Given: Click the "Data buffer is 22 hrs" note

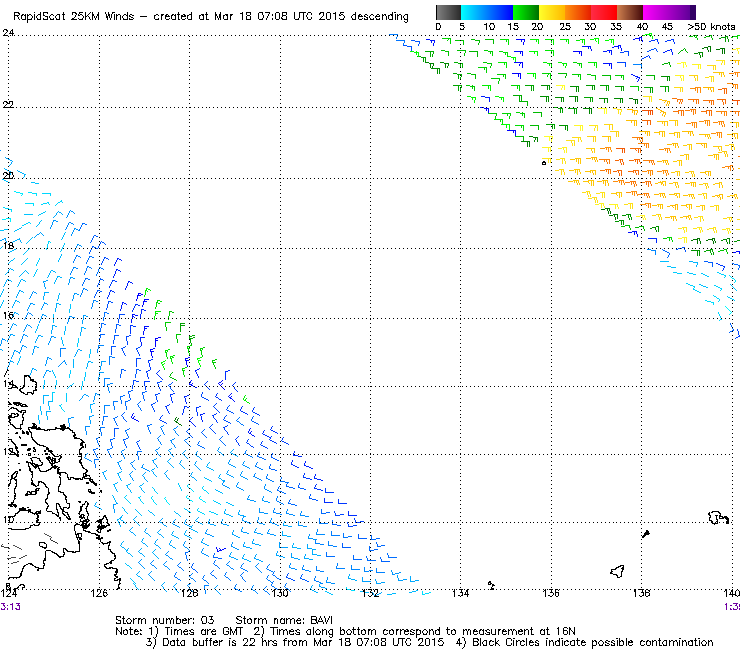Looking at the screenshot, I should click(220, 642).
